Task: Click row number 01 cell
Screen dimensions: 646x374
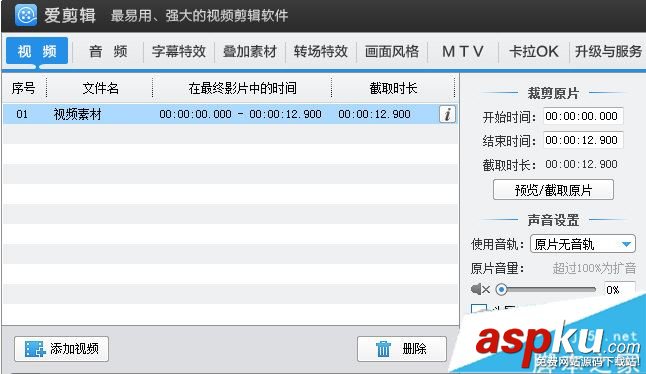Action: tap(22, 114)
